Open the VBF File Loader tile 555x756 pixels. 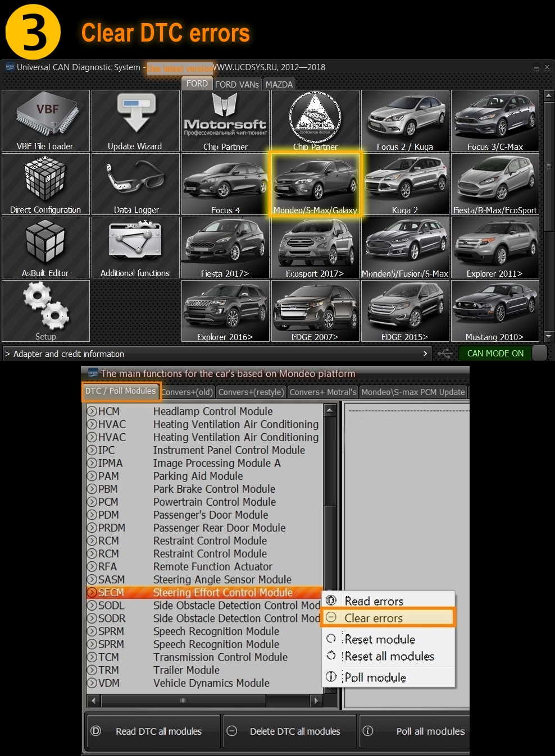[46, 121]
